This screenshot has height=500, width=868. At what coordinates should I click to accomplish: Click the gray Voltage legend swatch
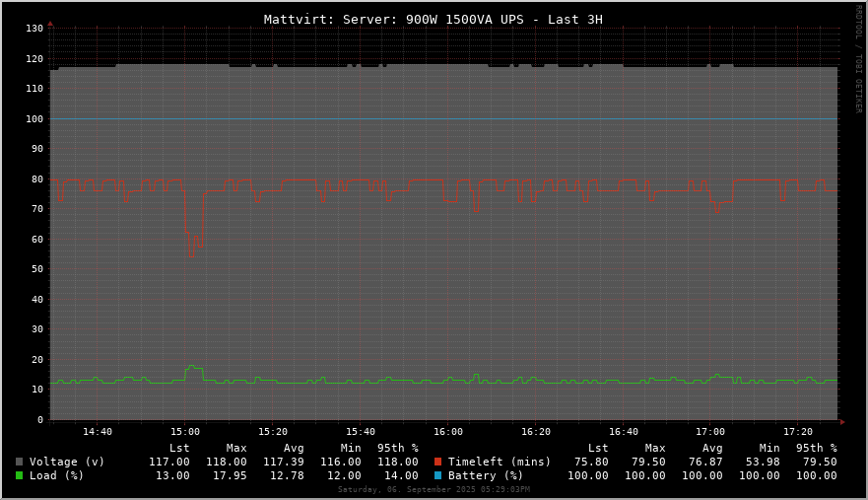[20, 462]
